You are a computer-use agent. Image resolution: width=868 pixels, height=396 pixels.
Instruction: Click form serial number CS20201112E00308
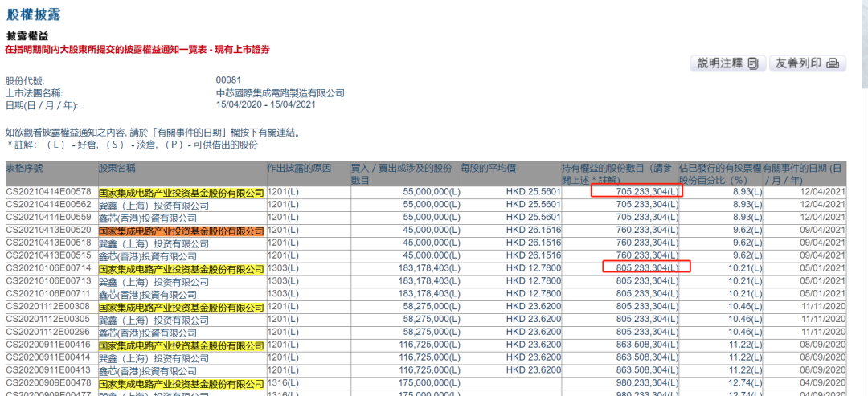pos(47,307)
